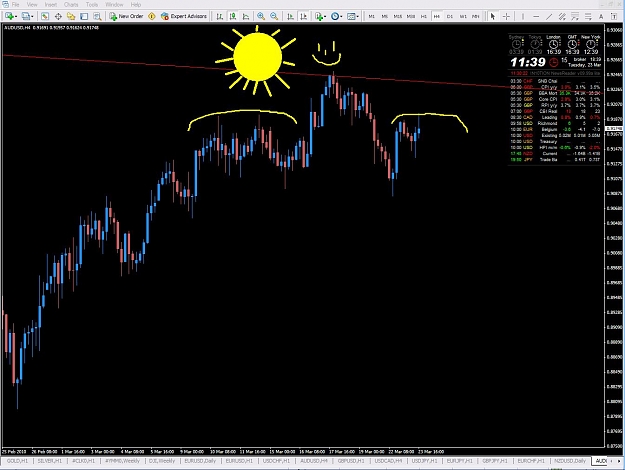This screenshot has height=470, width=625.
Task: Toggle the Navigator folder icon
Action: [71, 16]
